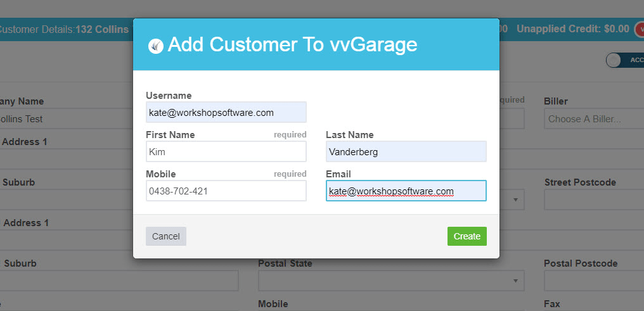Open the Postal State dropdown

(391, 281)
